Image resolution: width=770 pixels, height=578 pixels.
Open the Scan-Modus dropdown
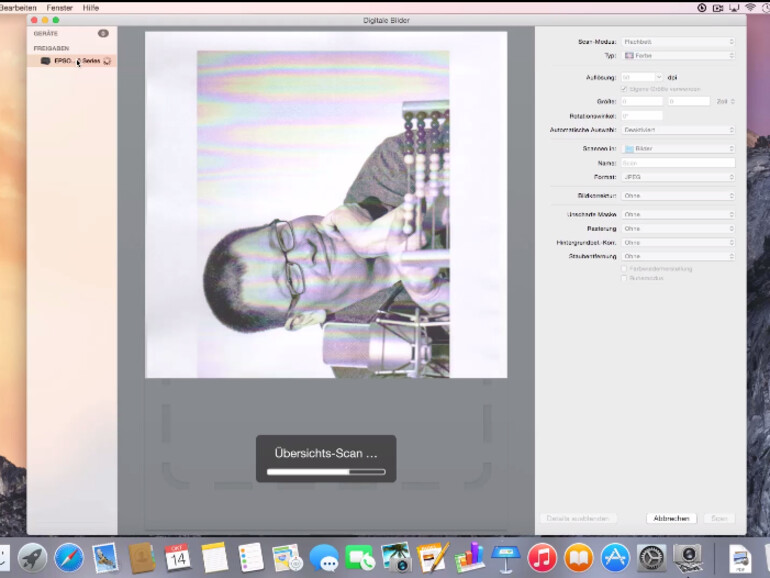(x=678, y=42)
